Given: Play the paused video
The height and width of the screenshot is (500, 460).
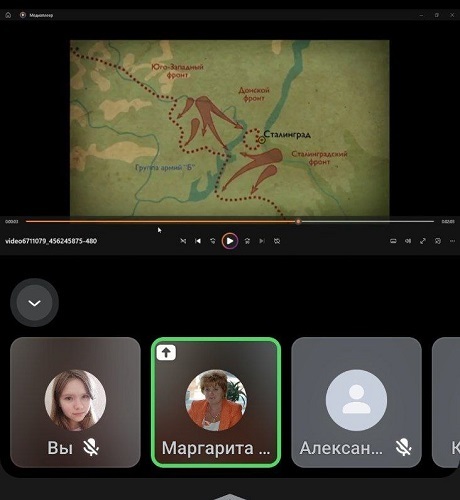Looking at the screenshot, I should coord(230,241).
